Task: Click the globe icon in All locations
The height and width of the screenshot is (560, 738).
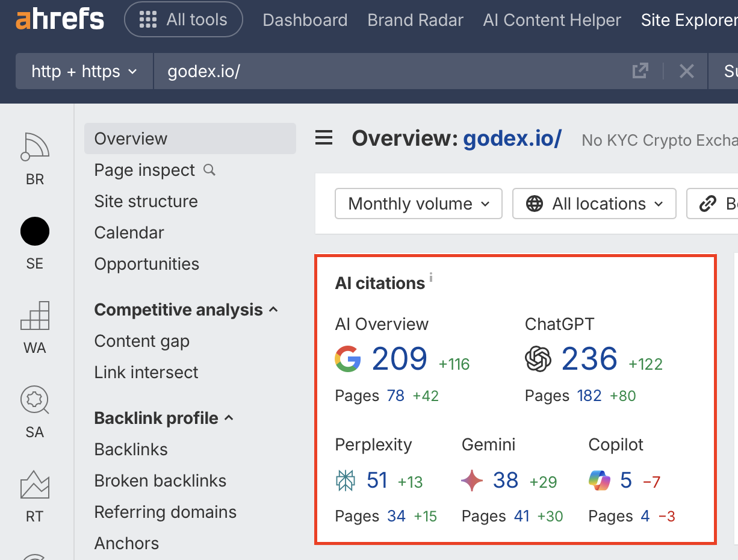Action: coord(535,204)
